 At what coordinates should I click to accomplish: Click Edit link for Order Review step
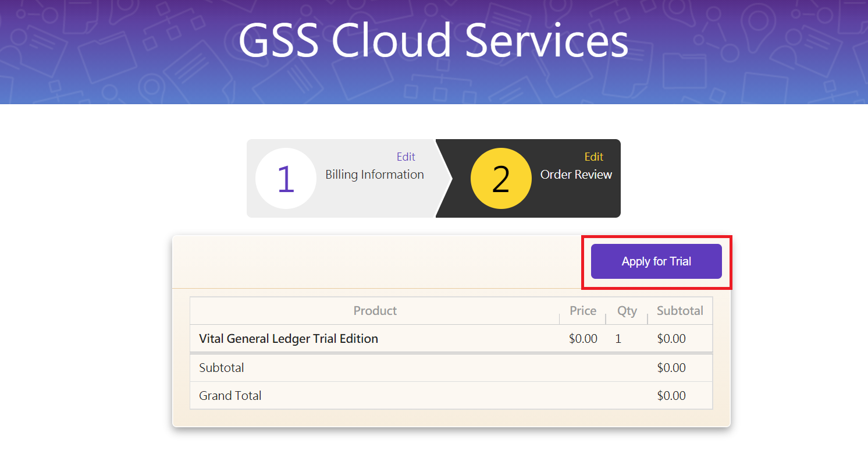tap(593, 157)
